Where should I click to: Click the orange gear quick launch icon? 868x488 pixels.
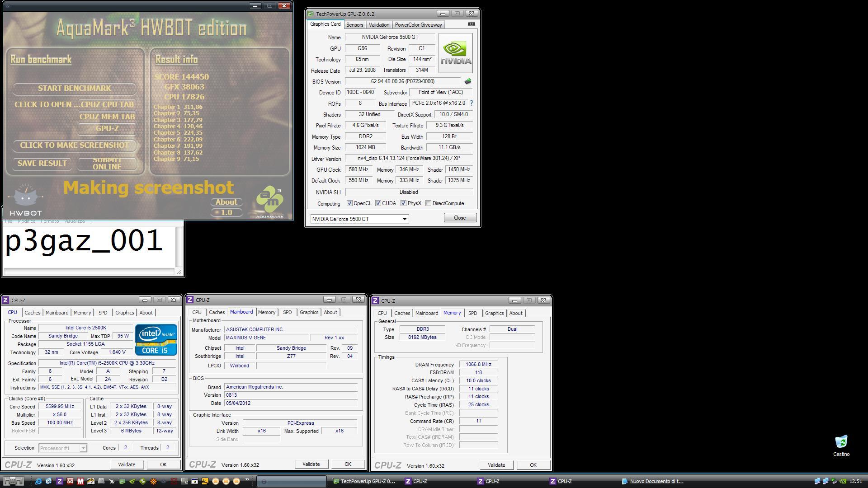[x=153, y=481]
